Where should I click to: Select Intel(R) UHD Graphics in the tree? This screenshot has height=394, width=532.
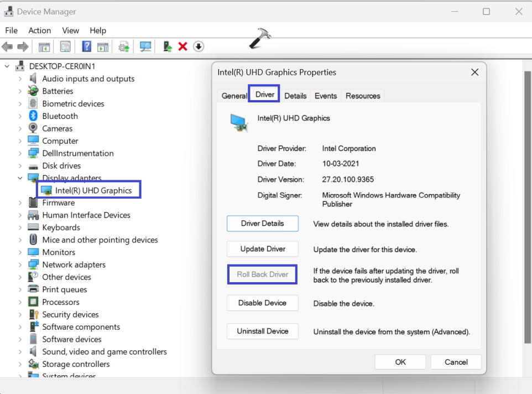pos(93,190)
